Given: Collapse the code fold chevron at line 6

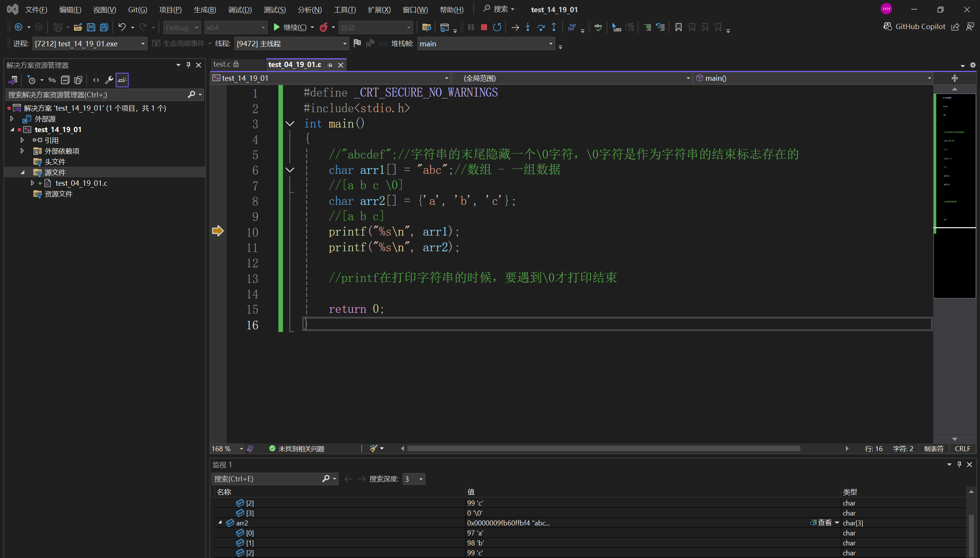Looking at the screenshot, I should 290,170.
